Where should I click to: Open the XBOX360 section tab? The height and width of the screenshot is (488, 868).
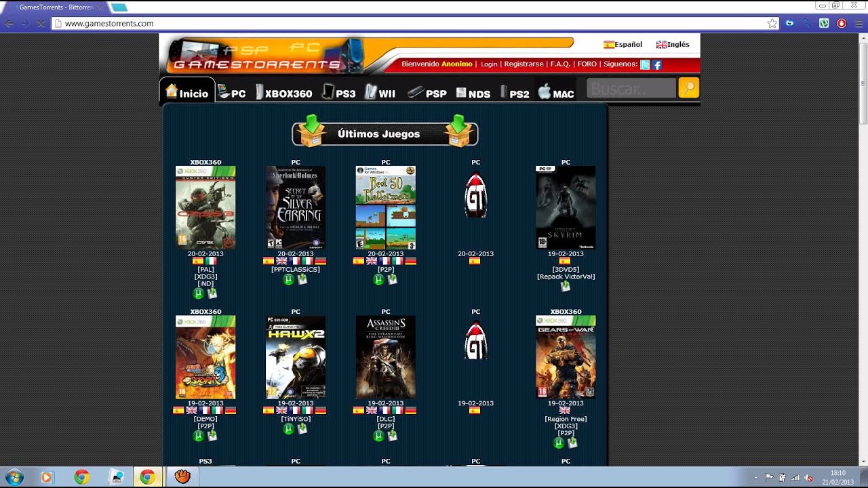tap(283, 92)
